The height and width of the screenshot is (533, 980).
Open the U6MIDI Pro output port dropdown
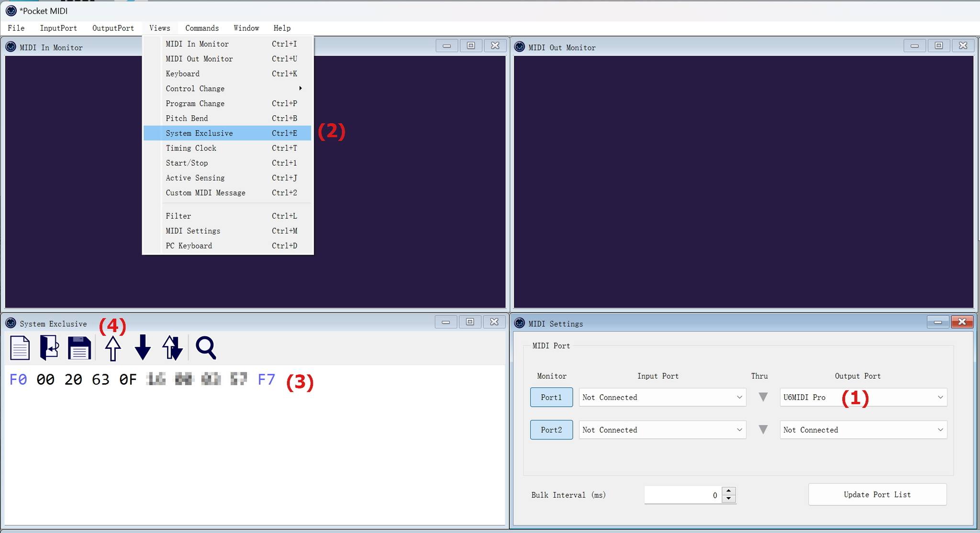(863, 397)
